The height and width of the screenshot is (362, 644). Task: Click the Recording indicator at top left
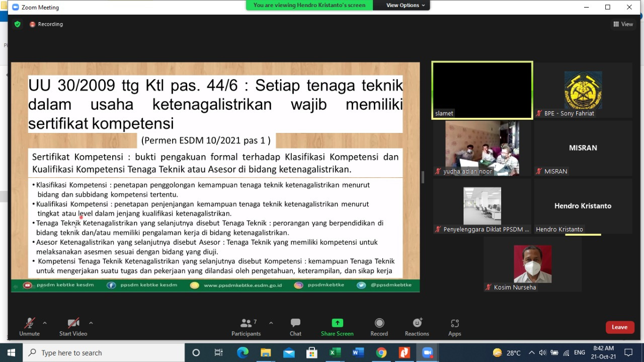46,24
